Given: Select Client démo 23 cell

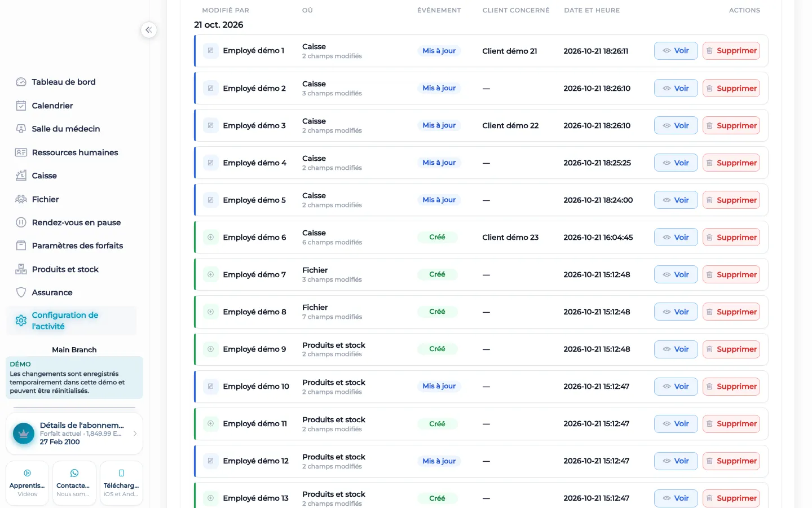Looking at the screenshot, I should (x=510, y=237).
